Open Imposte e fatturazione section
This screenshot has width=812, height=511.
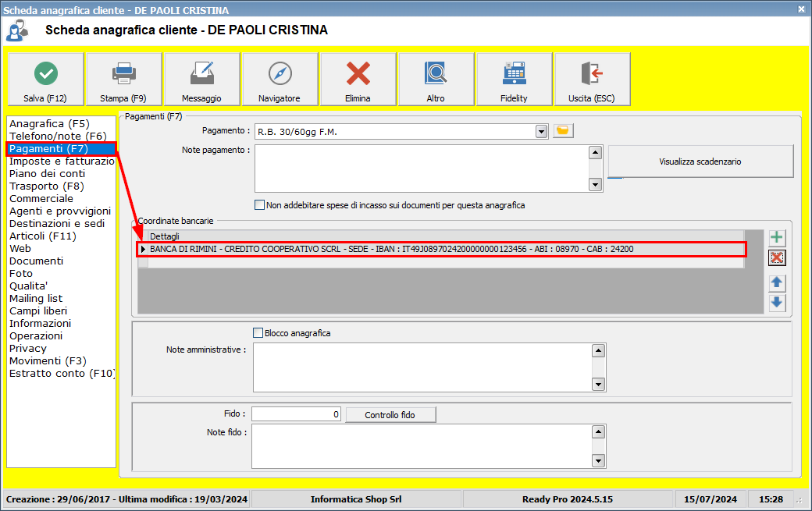tap(62, 161)
